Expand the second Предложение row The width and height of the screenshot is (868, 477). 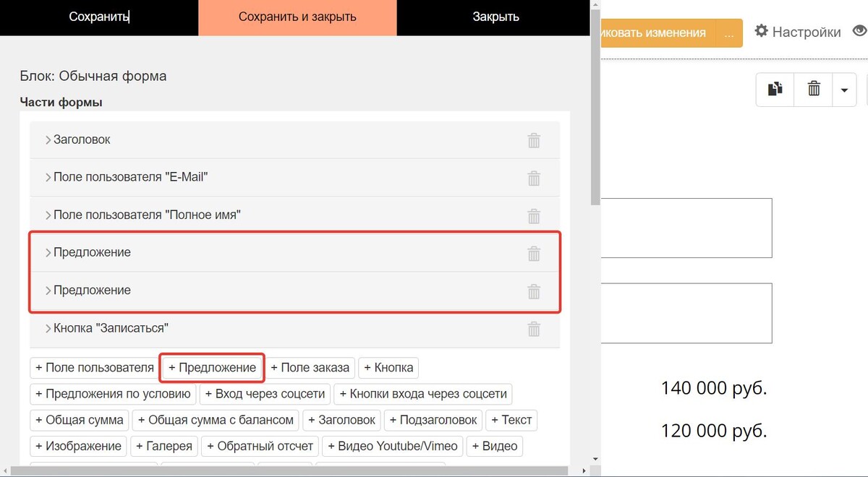[48, 291]
